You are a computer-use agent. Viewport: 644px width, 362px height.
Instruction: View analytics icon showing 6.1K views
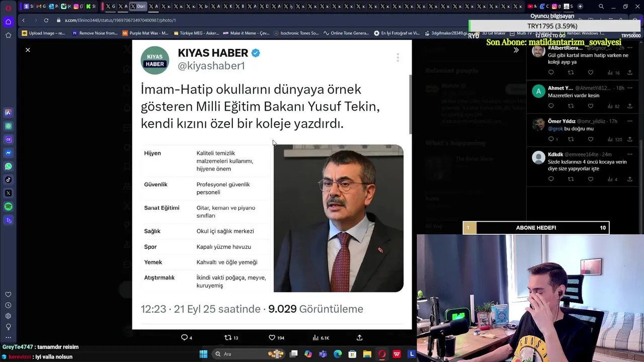tap(320, 337)
